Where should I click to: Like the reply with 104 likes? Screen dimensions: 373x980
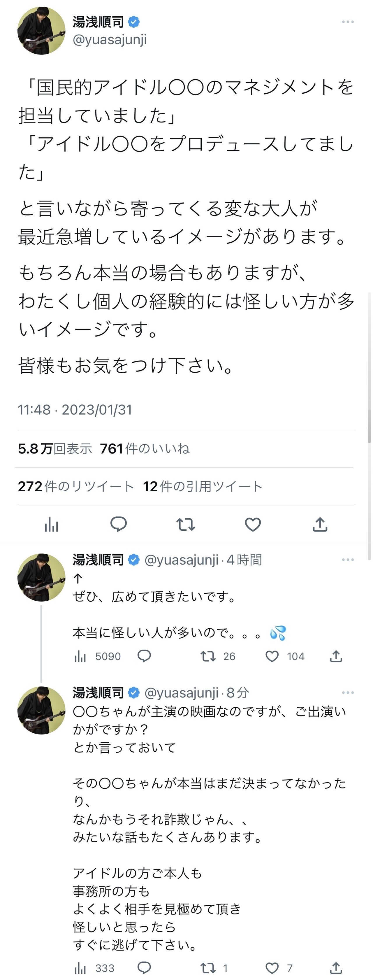click(272, 656)
